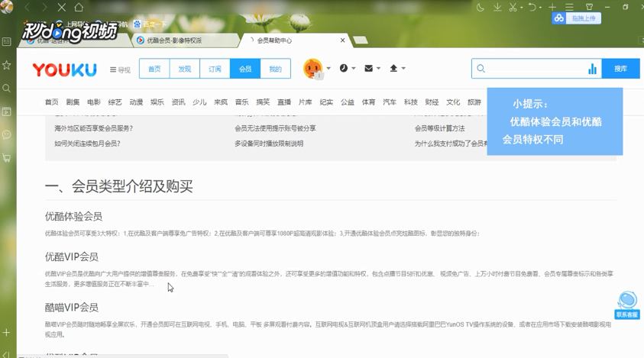This screenshot has height=358, width=644.
Task: Switch to the 优酷会员-影像特权派 tab
Action: (x=184, y=40)
